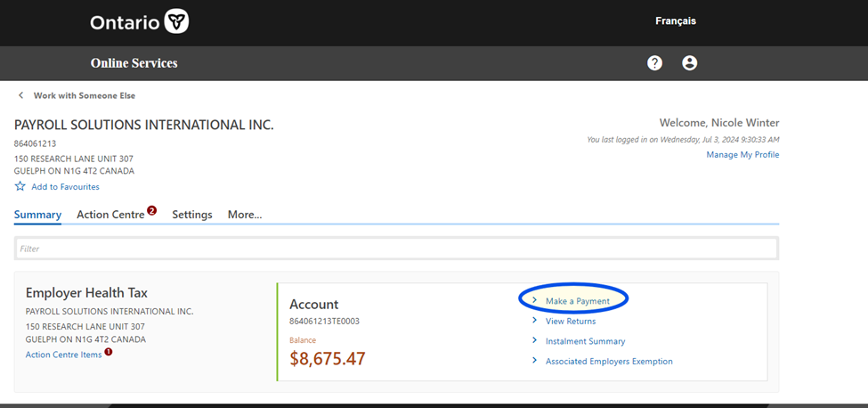
Task: Click the help question mark icon
Action: coord(654,63)
